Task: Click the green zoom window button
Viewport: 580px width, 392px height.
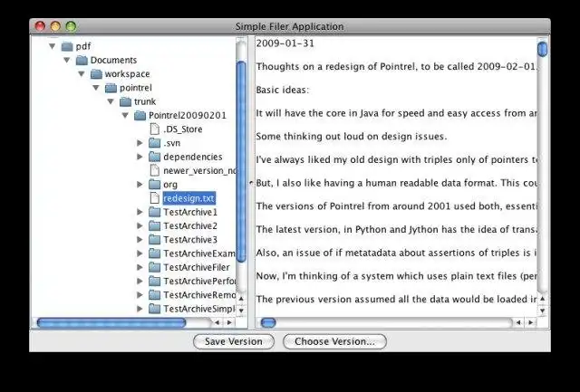Action: [71, 26]
